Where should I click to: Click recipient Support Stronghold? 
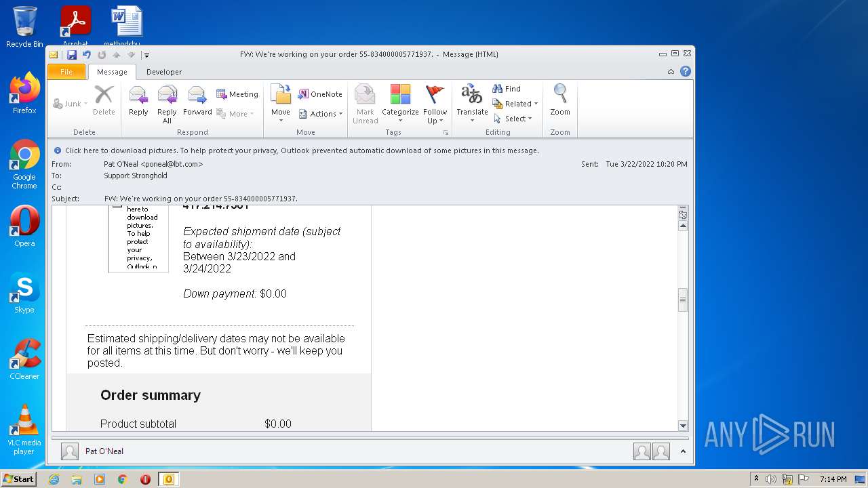[x=135, y=176]
